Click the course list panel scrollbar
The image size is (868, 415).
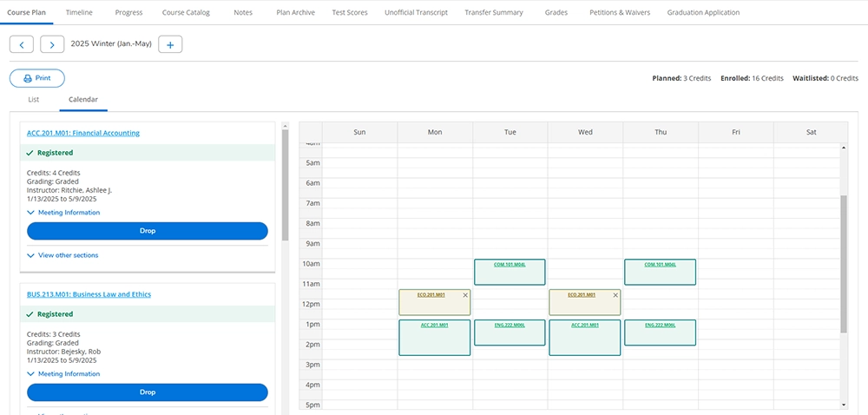pos(285,187)
